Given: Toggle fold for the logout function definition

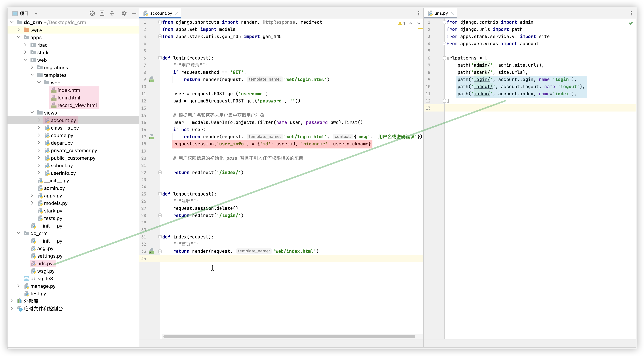Looking at the screenshot, I should (160, 194).
